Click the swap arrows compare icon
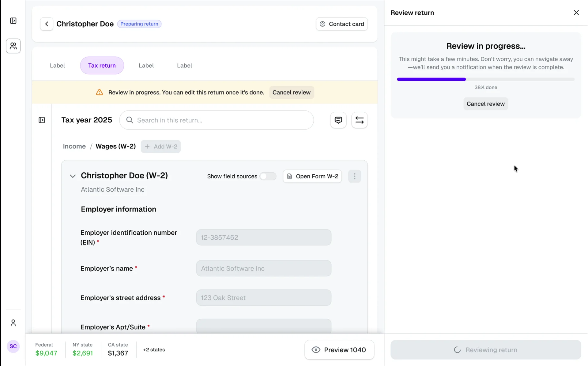The height and width of the screenshot is (366, 588). tap(359, 120)
